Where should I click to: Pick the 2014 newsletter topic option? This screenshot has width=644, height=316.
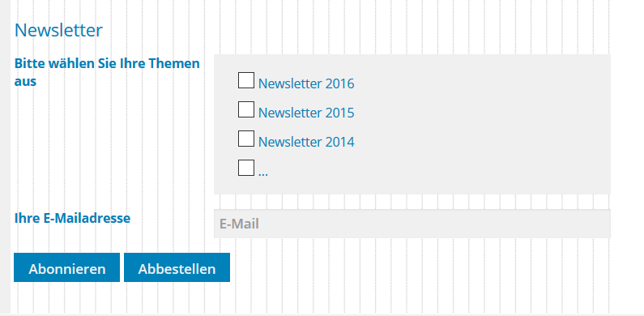tap(246, 139)
